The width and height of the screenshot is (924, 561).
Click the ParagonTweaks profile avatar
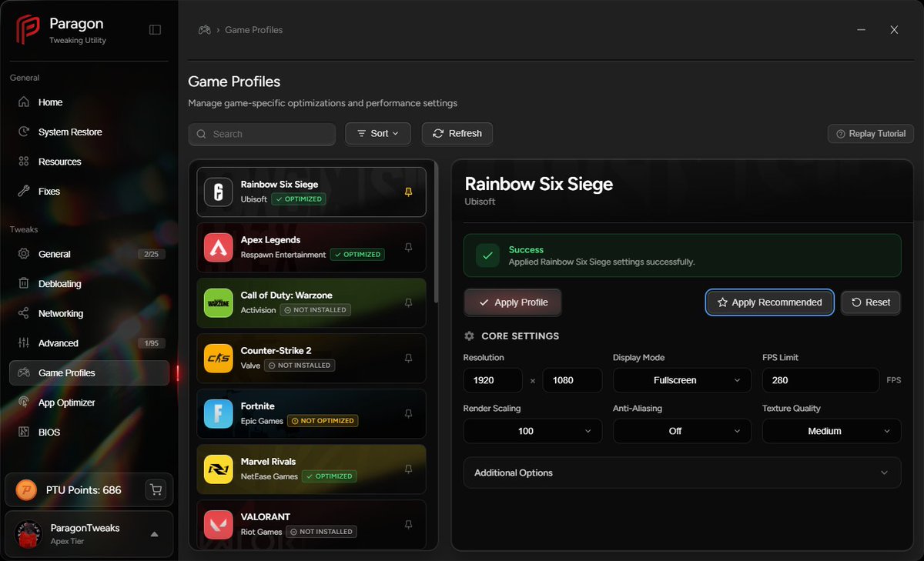(x=28, y=533)
